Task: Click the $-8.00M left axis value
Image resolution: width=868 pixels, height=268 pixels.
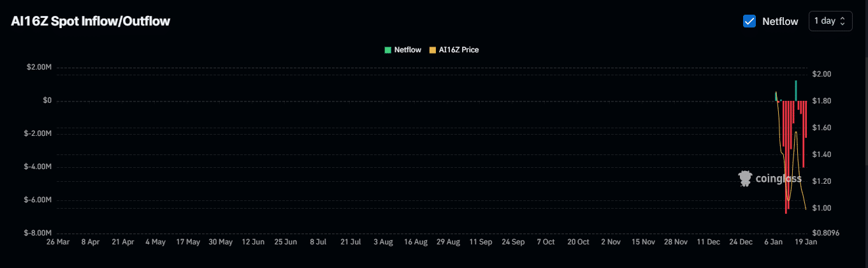Action: [37, 234]
